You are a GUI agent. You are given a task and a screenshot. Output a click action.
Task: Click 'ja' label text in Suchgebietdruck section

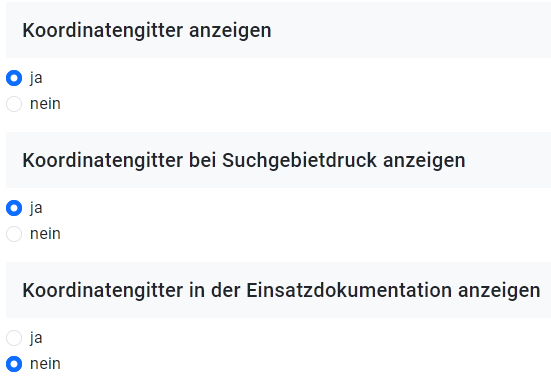pyautogui.click(x=36, y=208)
